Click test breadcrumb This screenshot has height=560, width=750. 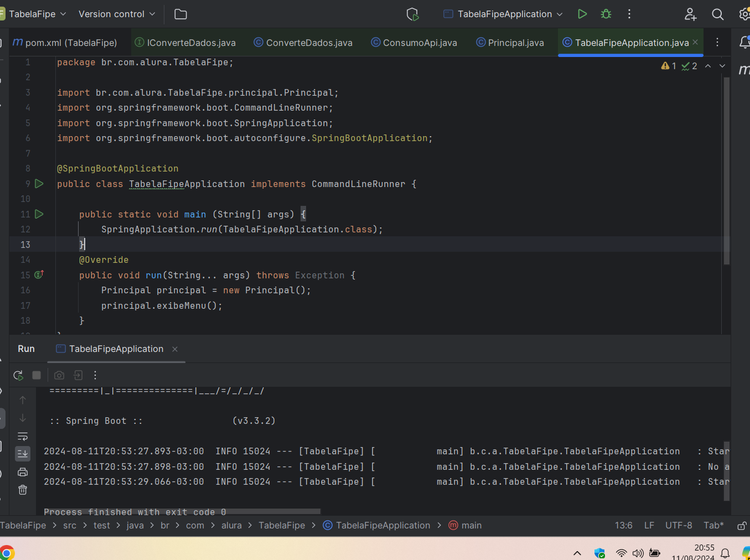(102, 526)
